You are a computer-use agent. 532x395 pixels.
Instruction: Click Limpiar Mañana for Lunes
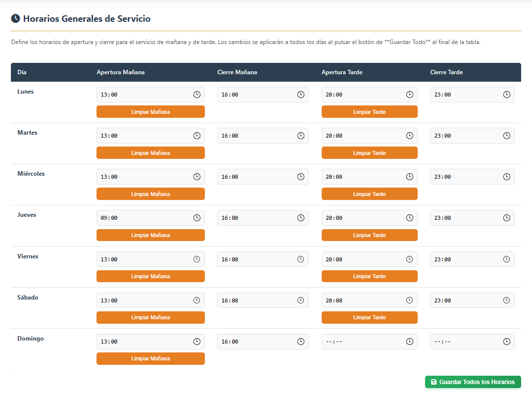(x=150, y=112)
